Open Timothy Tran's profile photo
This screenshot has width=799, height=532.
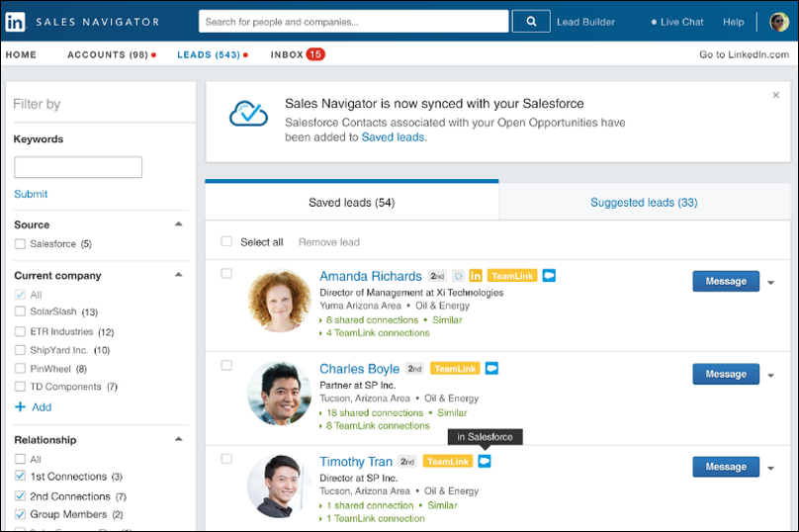[279, 486]
